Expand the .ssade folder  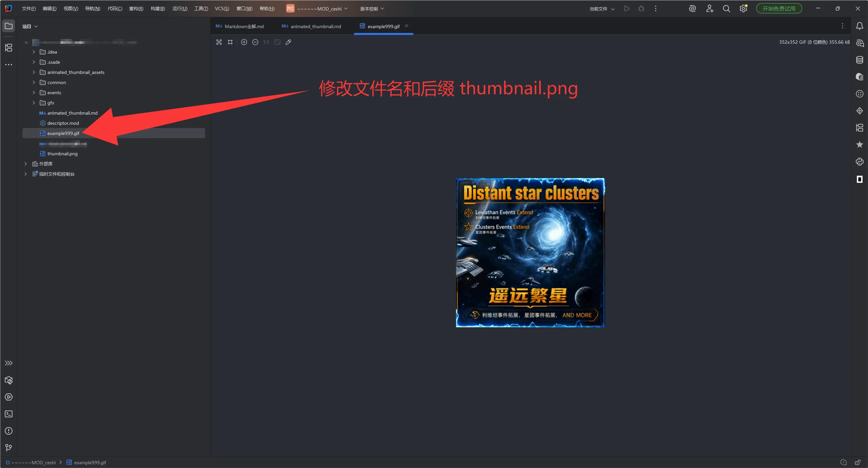coord(34,62)
